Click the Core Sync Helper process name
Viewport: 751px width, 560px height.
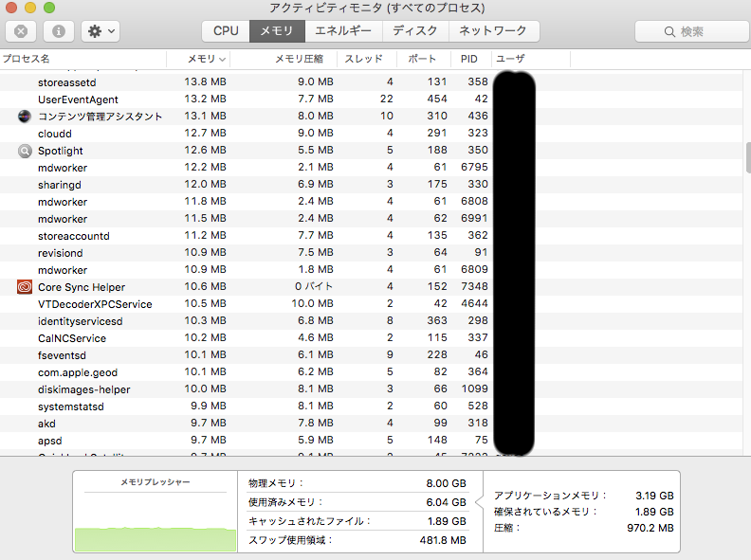click(82, 287)
